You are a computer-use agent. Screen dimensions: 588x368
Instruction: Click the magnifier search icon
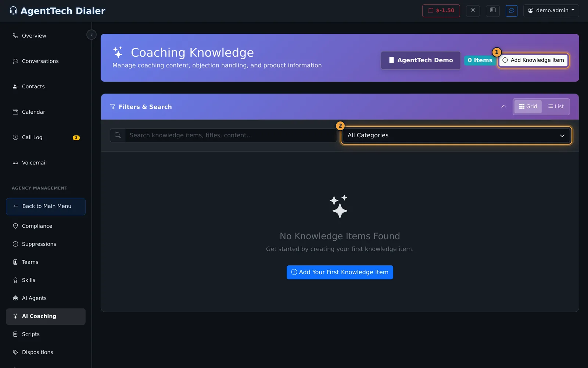coord(118,135)
